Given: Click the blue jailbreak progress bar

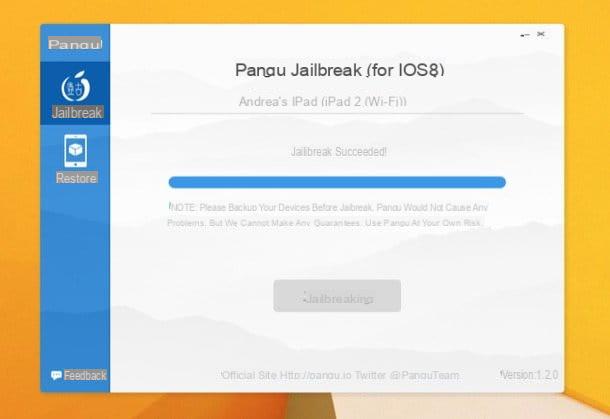Looking at the screenshot, I should 337,182.
